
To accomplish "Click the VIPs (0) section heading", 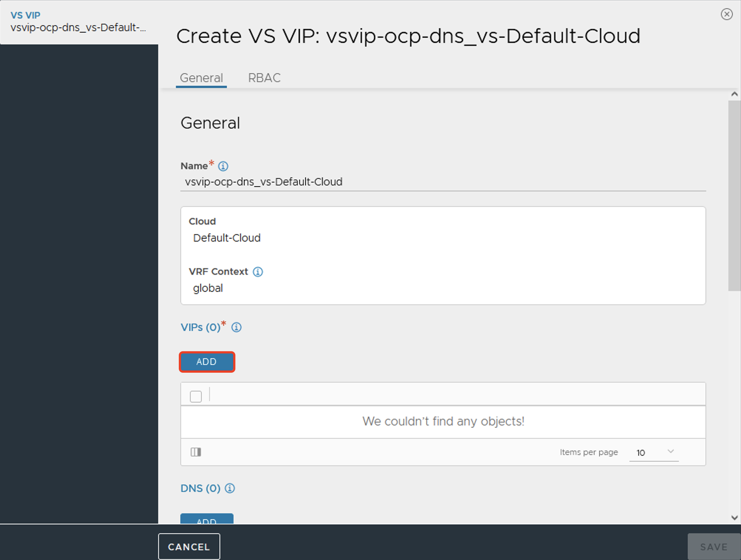I will pyautogui.click(x=201, y=327).
